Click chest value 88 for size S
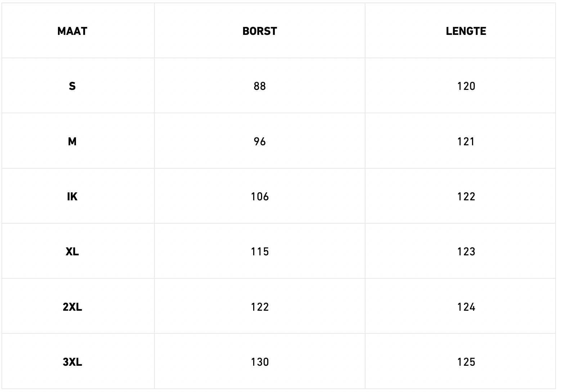Screen dimensions: 561x392 [x=260, y=86]
